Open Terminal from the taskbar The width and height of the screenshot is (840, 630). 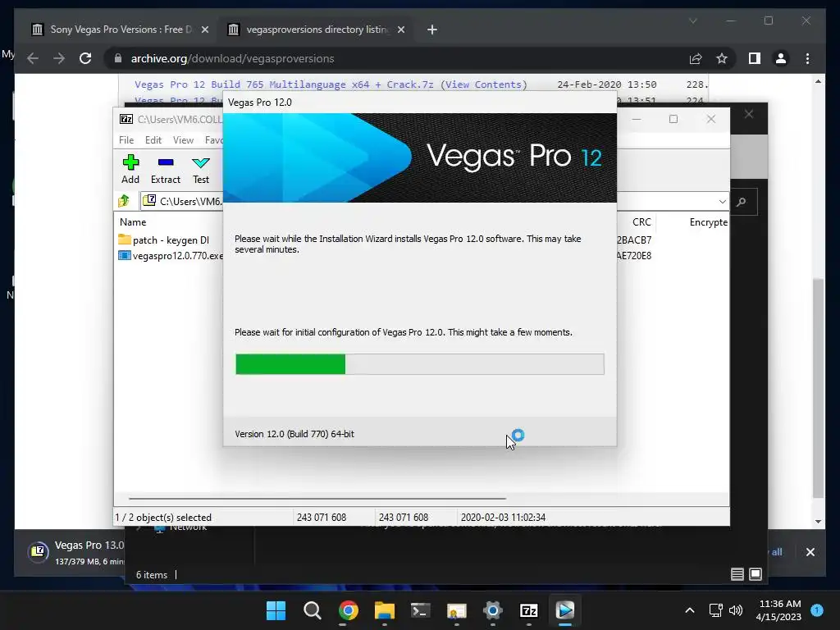pos(420,610)
